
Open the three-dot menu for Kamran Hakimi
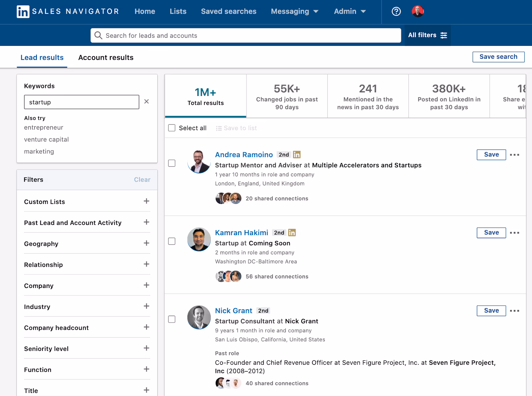(x=514, y=233)
